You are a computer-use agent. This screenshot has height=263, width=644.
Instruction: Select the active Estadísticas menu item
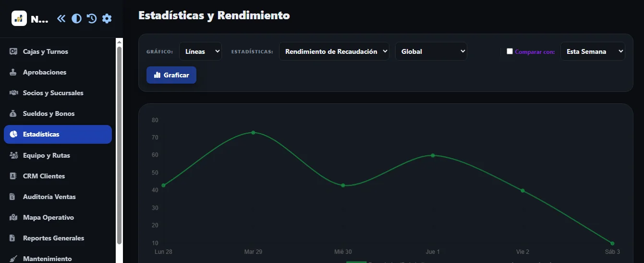(x=58, y=134)
